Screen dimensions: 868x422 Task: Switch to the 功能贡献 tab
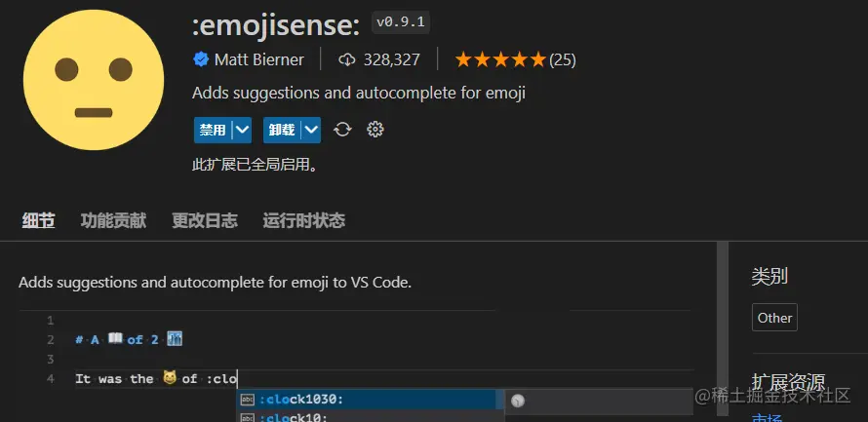click(113, 220)
